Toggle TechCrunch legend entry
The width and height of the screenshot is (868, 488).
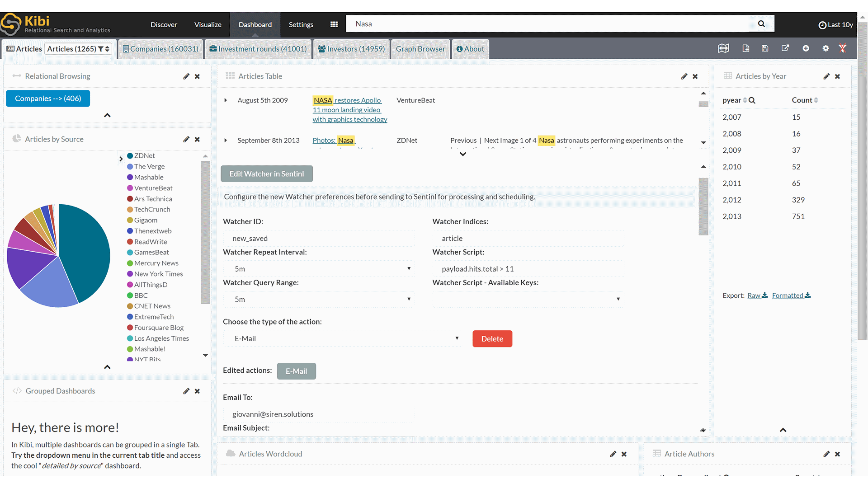tap(149, 209)
